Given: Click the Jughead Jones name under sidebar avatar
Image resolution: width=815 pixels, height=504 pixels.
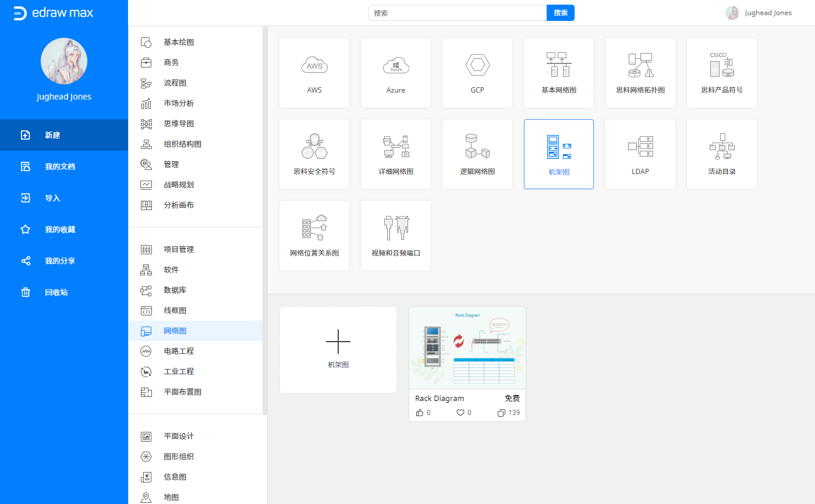Looking at the screenshot, I should (x=64, y=97).
